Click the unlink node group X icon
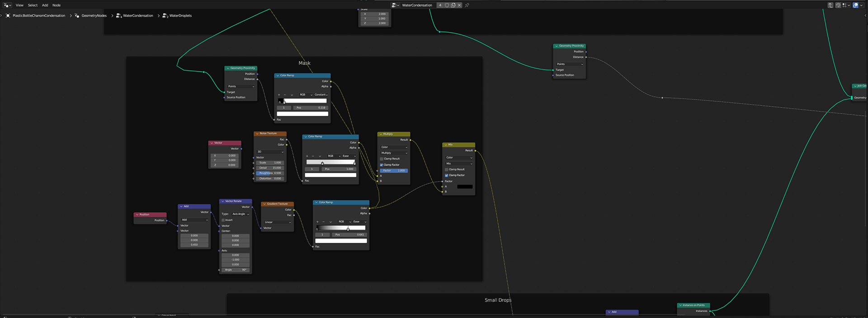The image size is (868, 318). (x=459, y=5)
